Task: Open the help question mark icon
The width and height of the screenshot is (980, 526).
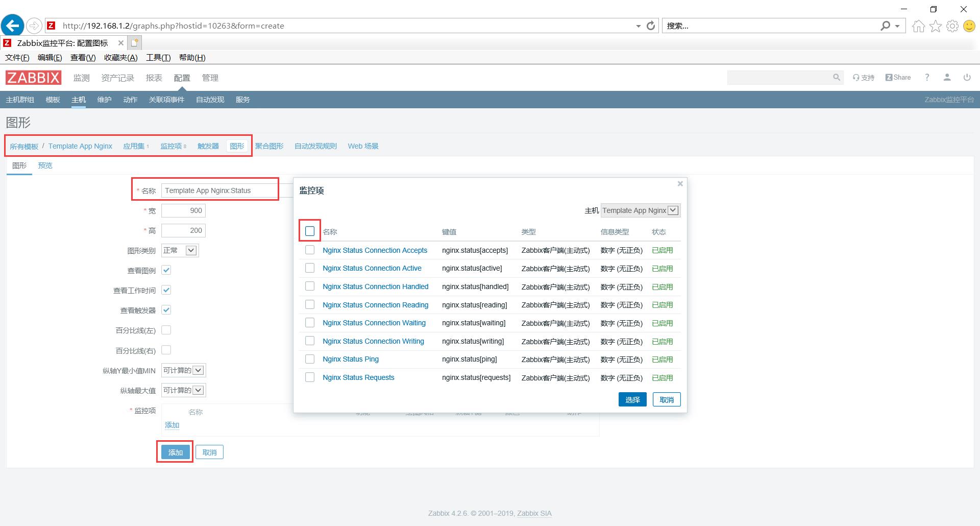Action: tap(927, 78)
